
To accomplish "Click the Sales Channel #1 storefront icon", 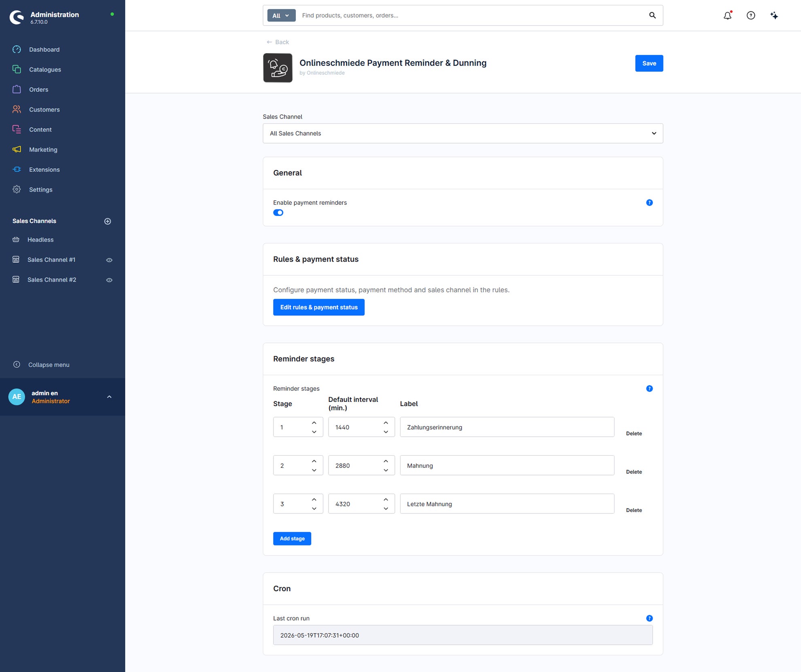I will [16, 260].
